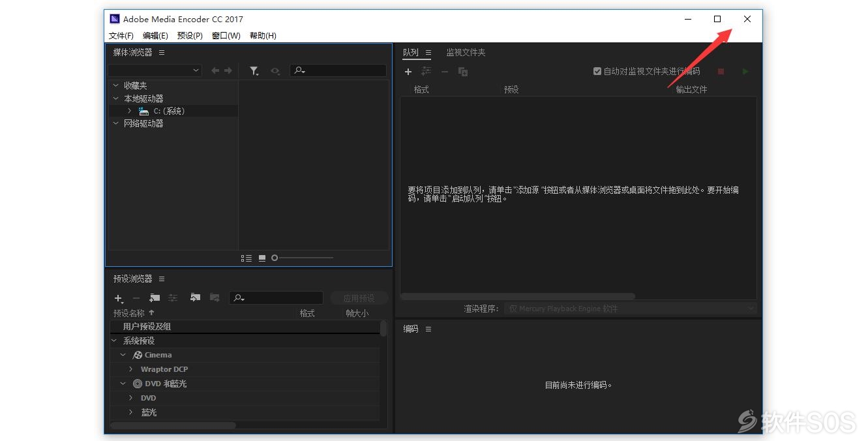868x441 pixels.
Task: Go forward in media browser history
Action: (x=228, y=70)
